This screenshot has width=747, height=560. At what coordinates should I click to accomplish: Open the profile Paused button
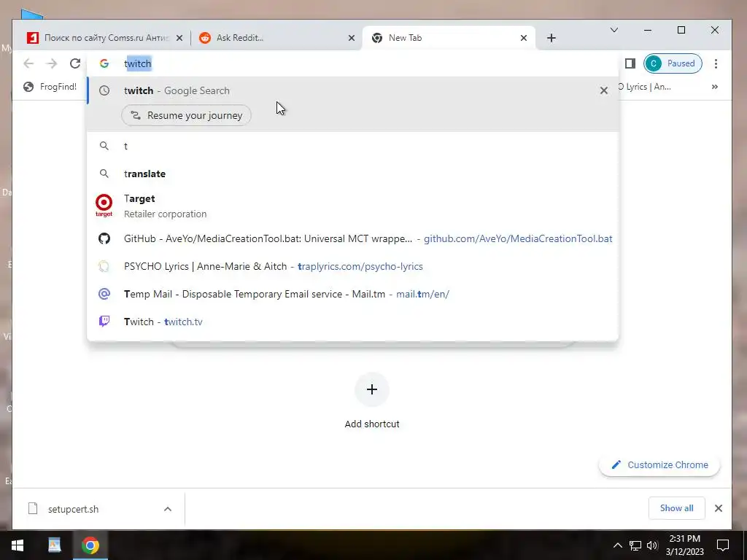(673, 63)
